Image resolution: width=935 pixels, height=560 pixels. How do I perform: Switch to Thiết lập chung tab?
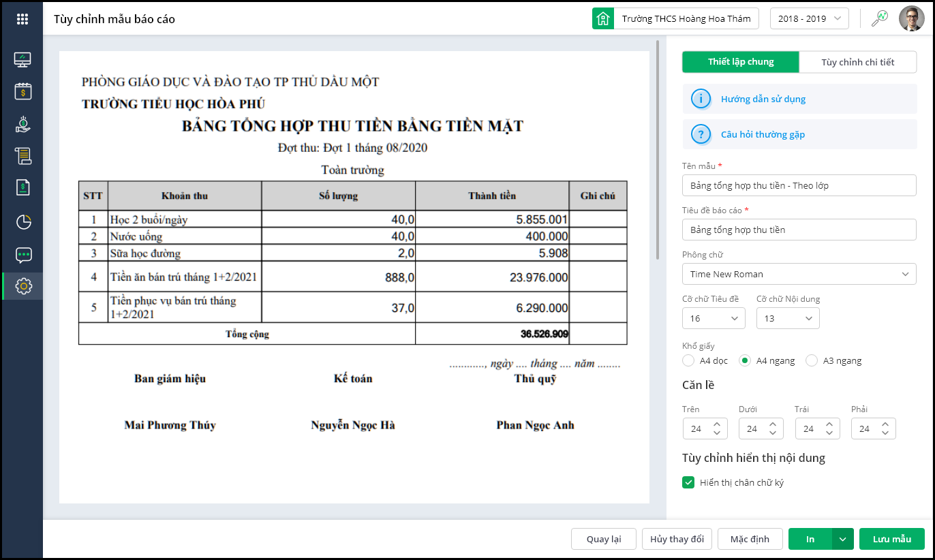click(741, 62)
